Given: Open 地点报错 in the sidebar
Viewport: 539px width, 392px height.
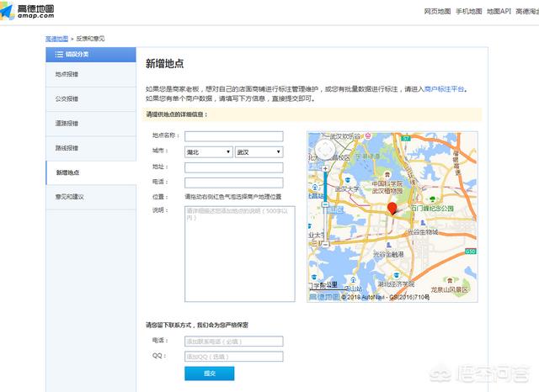Looking at the screenshot, I should click(x=91, y=74).
